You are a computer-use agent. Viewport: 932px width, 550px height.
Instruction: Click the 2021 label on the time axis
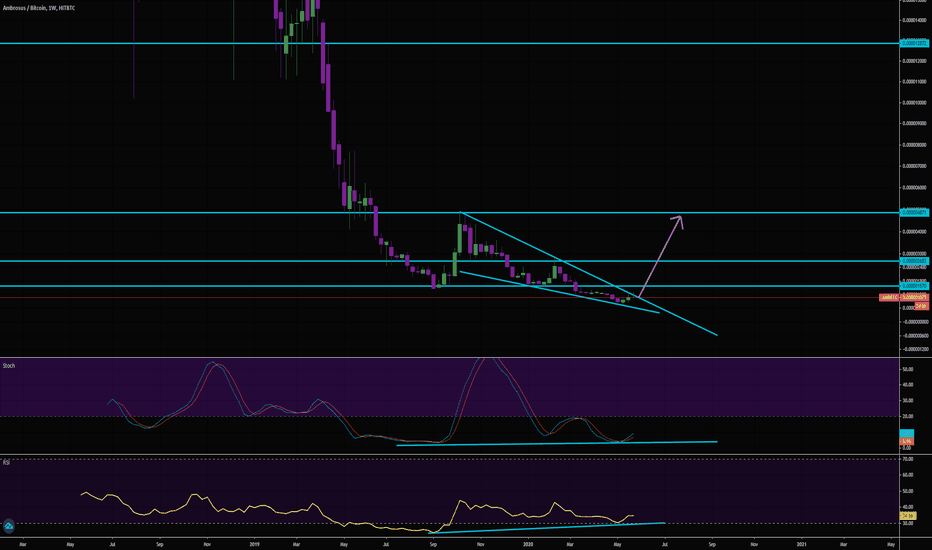pyautogui.click(x=801, y=544)
